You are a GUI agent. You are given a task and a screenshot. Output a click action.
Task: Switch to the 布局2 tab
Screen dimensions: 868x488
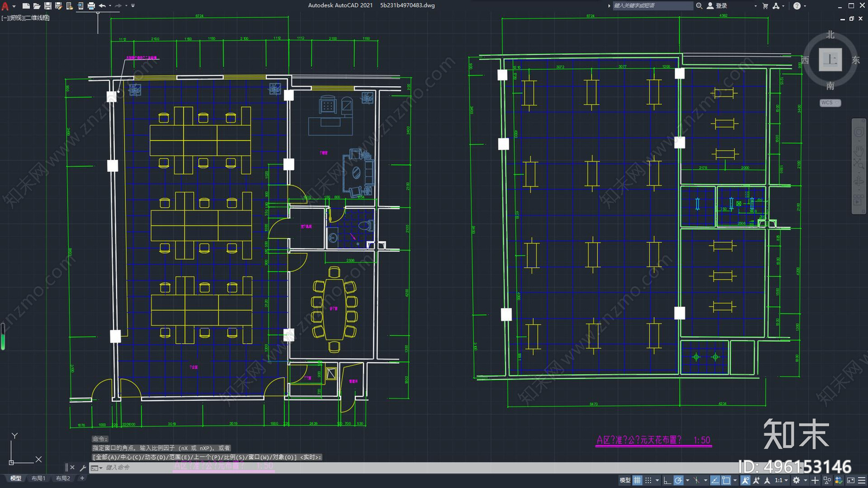(63, 478)
